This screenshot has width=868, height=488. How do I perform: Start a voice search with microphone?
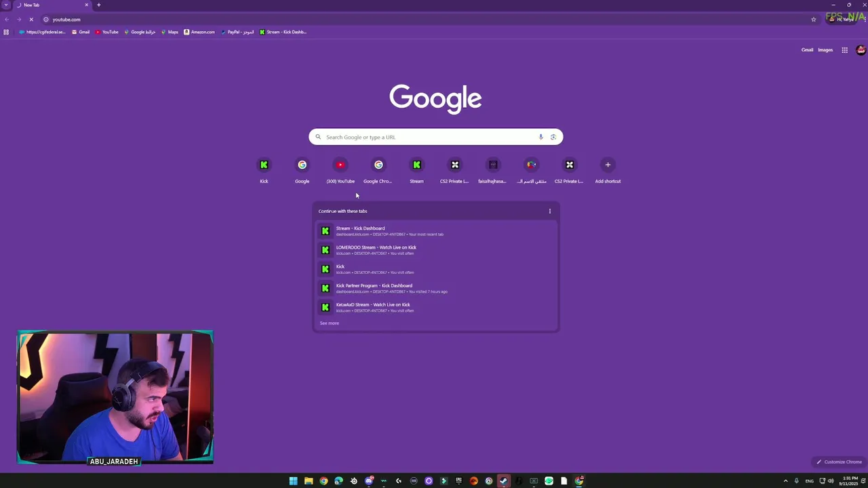click(540, 137)
